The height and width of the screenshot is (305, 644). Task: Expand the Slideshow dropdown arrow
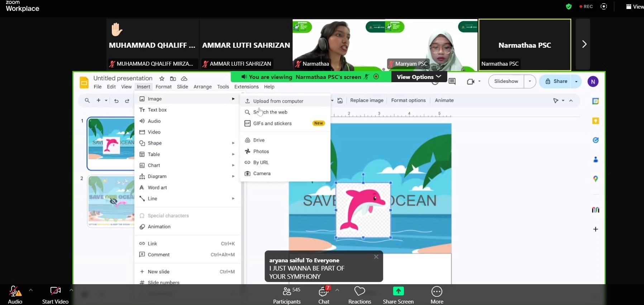click(530, 81)
